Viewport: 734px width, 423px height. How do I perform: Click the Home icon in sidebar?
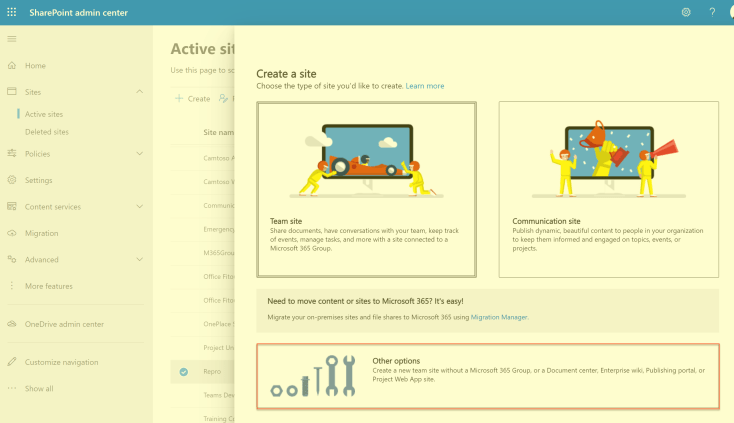[12, 66]
